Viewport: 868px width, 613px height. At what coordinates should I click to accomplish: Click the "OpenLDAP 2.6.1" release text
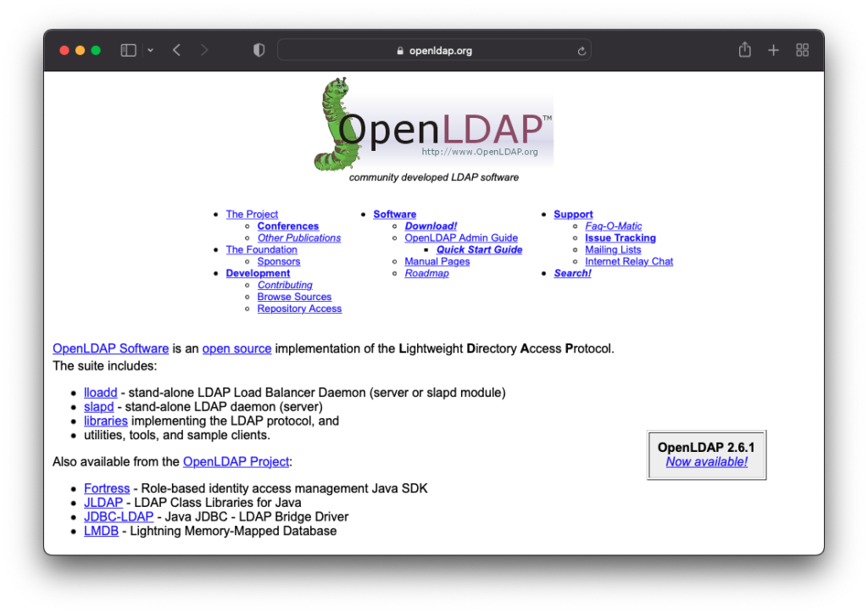tap(706, 448)
